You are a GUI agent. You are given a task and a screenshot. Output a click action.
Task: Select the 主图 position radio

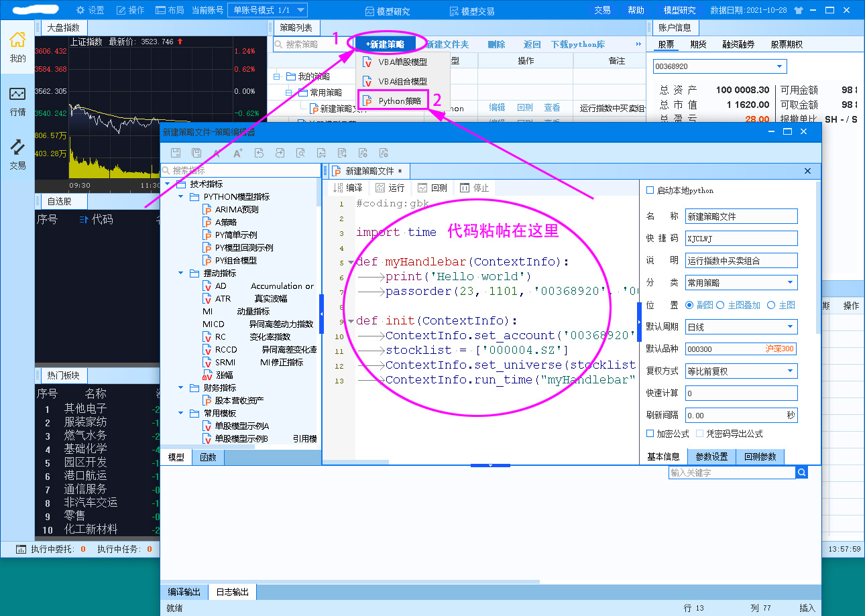(x=771, y=305)
